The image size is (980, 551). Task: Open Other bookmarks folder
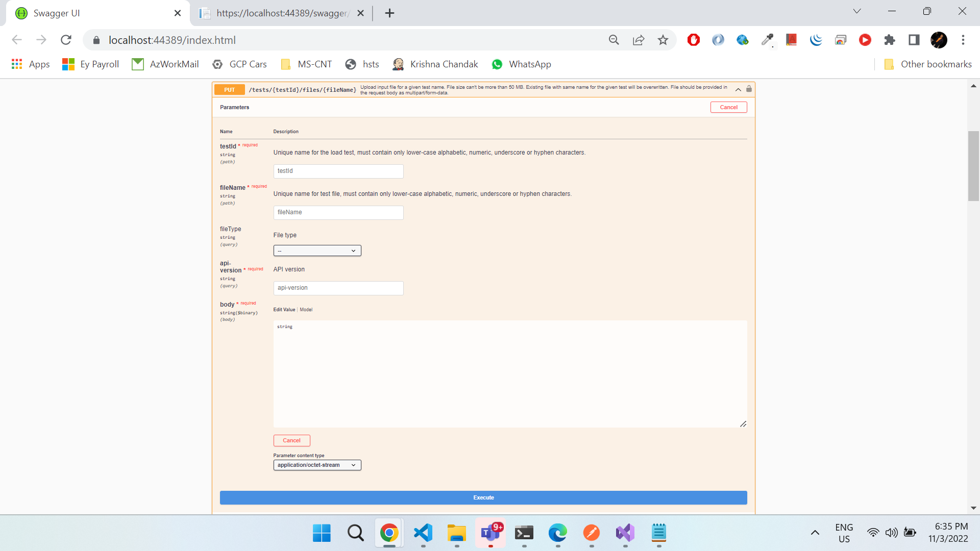[928, 64]
